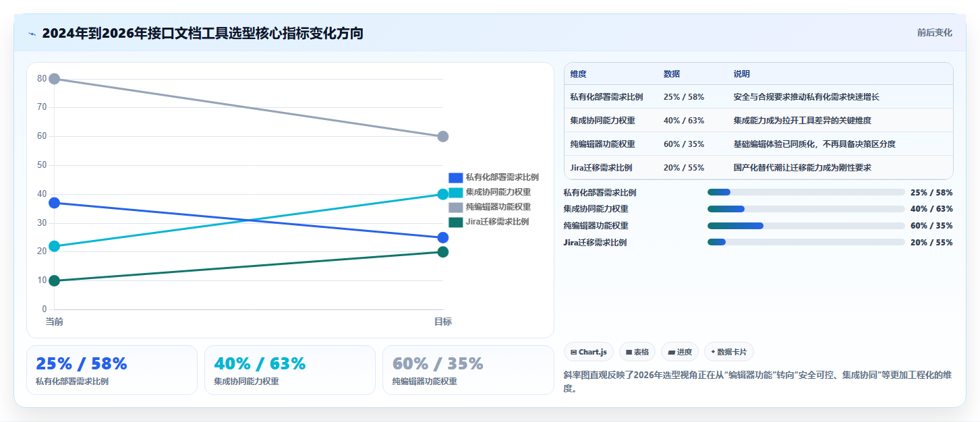Click the Chart.js tag icon
The image size is (980, 422).
(573, 352)
